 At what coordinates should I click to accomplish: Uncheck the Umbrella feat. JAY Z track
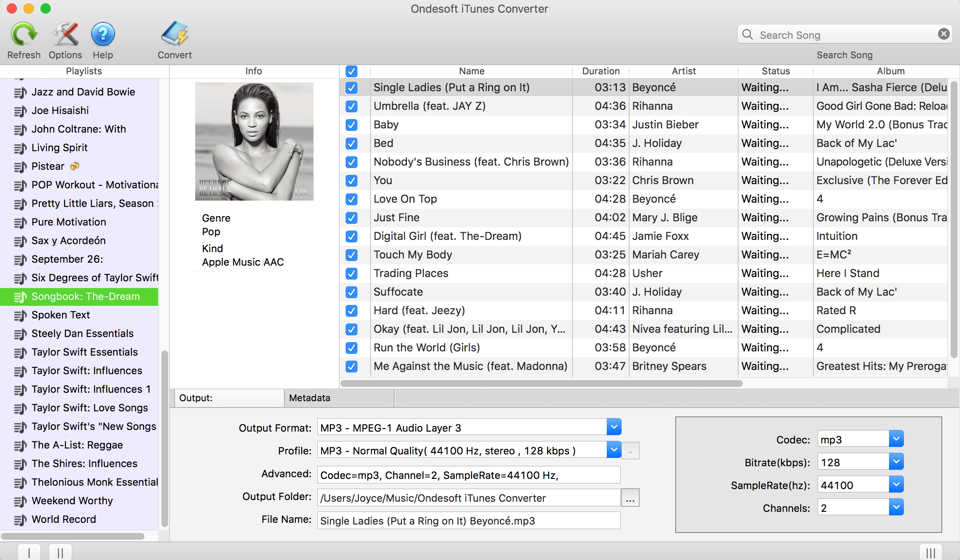(352, 106)
